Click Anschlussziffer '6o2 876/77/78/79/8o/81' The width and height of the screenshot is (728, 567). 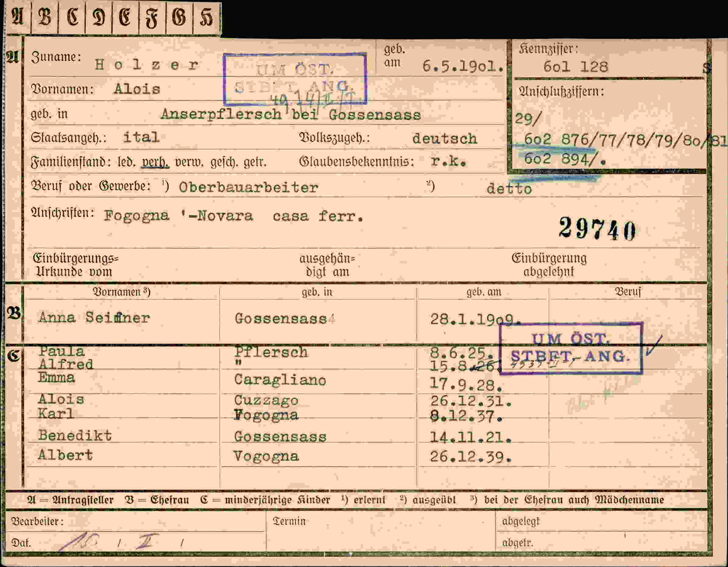point(625,140)
